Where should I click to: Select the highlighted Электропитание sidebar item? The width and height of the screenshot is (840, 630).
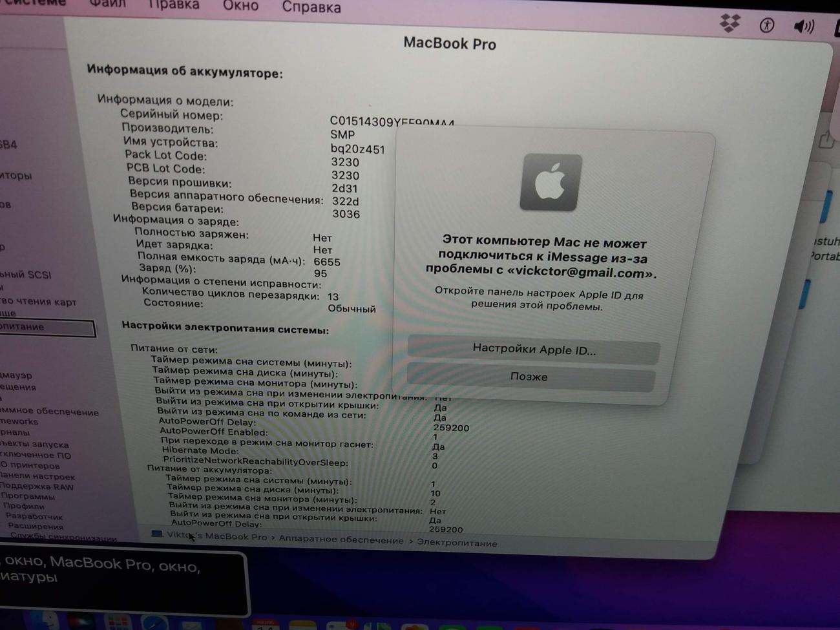(47, 328)
